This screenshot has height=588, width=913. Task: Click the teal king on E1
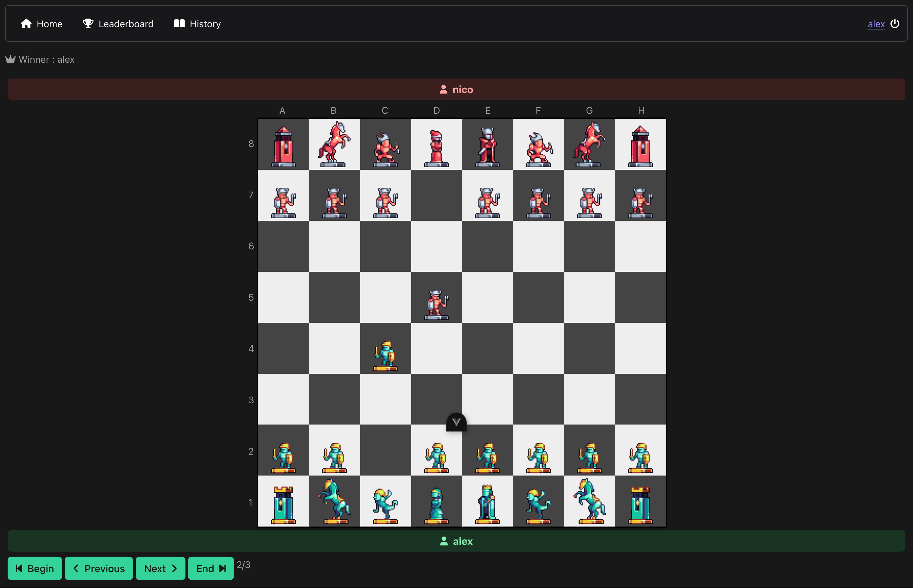coord(487,503)
